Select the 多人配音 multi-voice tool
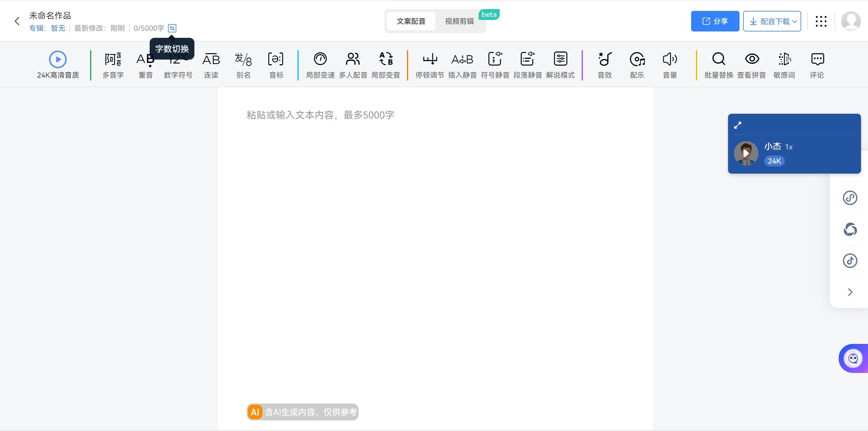Screen dimensions: 868x431 click(353, 65)
